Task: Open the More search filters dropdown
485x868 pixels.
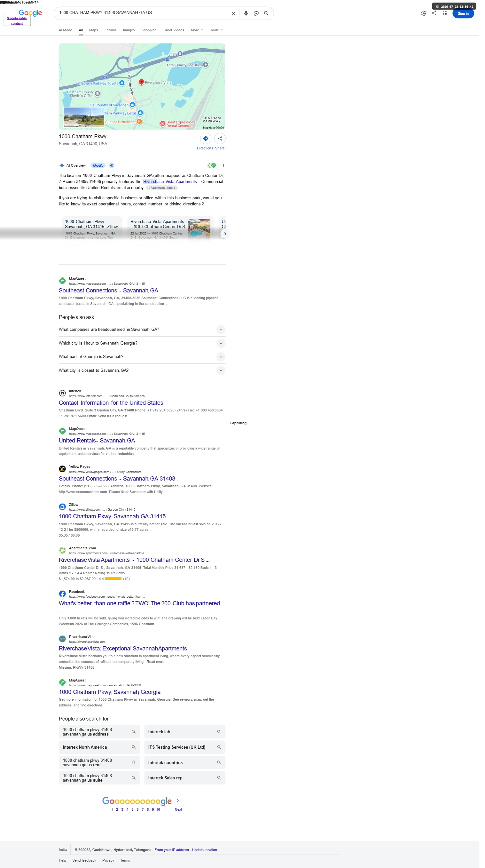Action: tap(197, 30)
